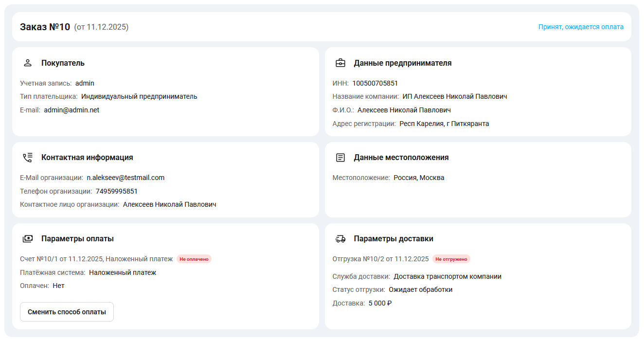Image resolution: width=644 pixels, height=342 pixels.
Task: Open the Покупатель section
Action: click(63, 62)
